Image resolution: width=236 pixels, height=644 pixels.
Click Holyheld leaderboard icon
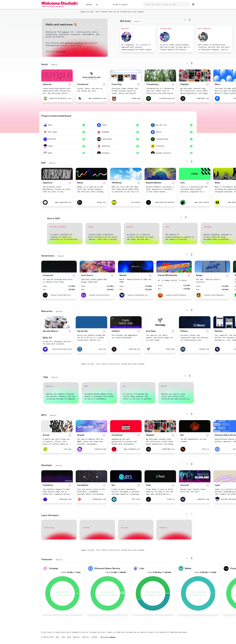click(x=45, y=139)
